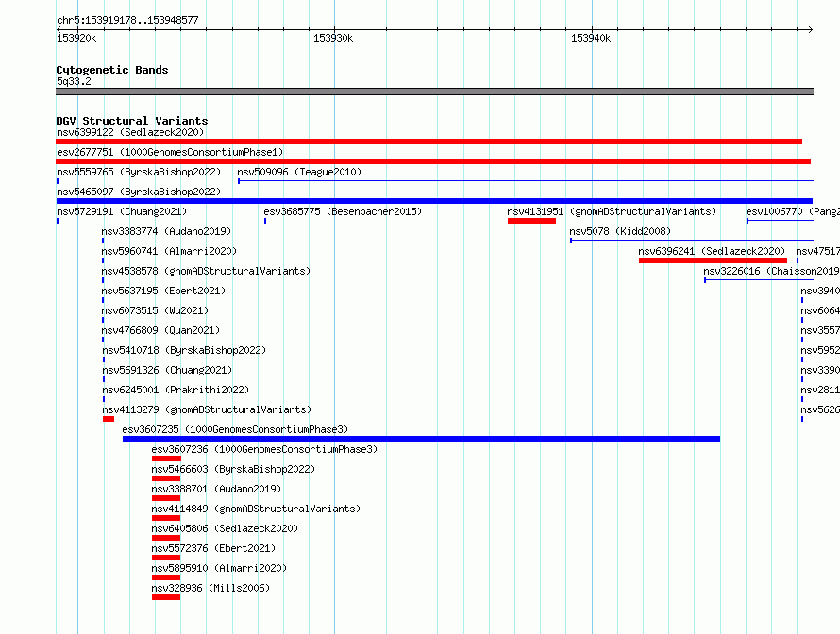
Task: Click the red bar under esv3607236
Action: 167,459
